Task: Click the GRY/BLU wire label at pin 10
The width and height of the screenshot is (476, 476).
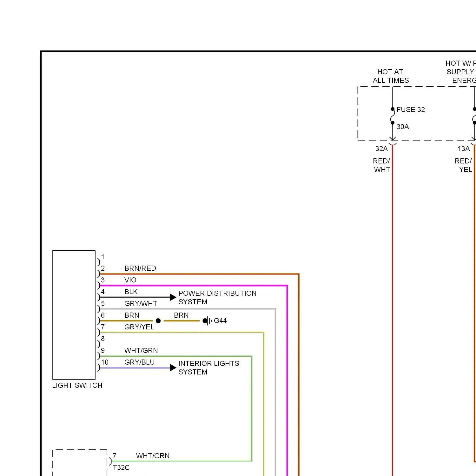Action: point(140,362)
